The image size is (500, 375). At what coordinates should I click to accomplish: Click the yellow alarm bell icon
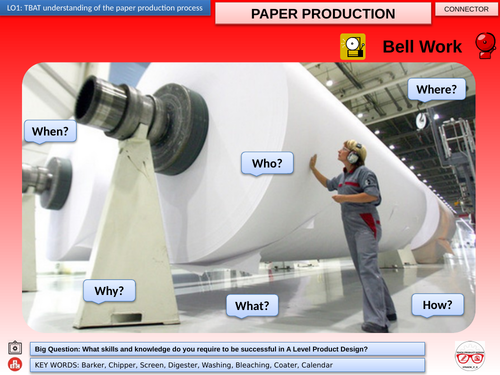point(353,47)
